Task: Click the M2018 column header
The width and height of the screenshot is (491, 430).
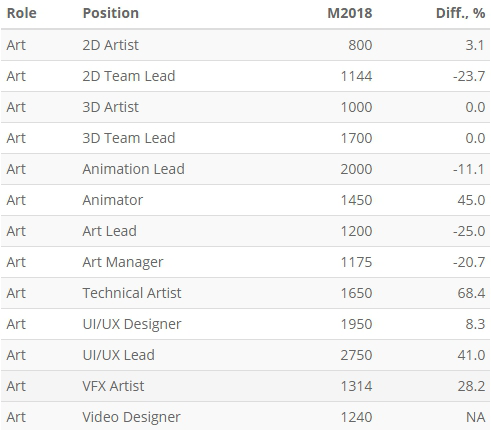Action: pyautogui.click(x=350, y=13)
